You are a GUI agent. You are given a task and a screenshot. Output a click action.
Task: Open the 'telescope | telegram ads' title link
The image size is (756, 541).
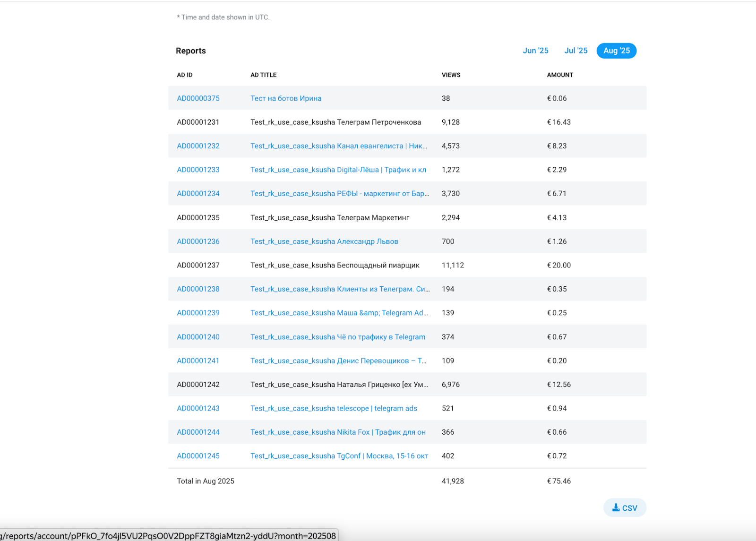[334, 408]
